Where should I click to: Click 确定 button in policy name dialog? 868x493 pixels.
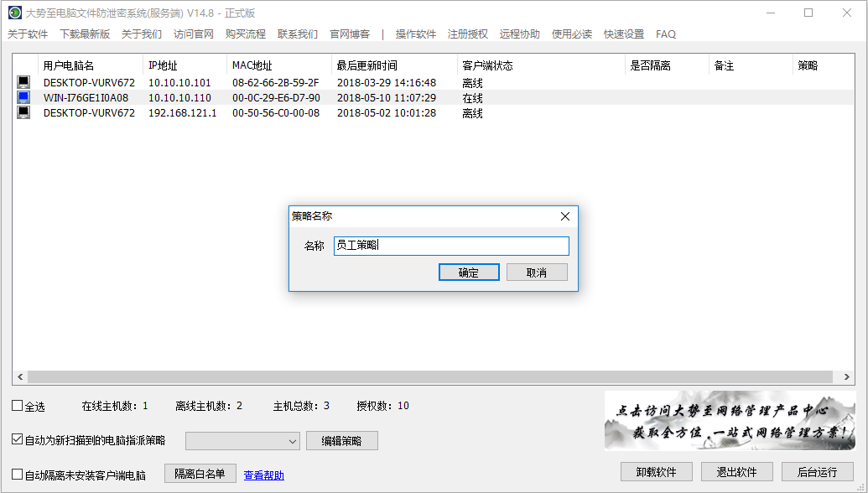pos(469,272)
